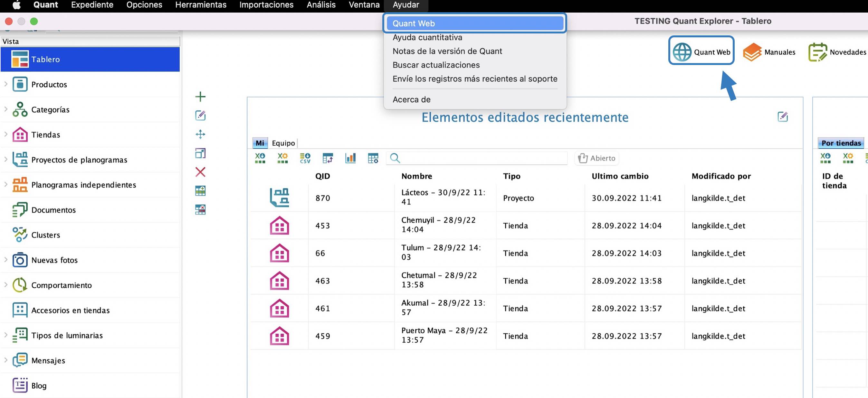Open Quant Web globe icon button
This screenshot has height=398, width=868.
pos(701,52)
